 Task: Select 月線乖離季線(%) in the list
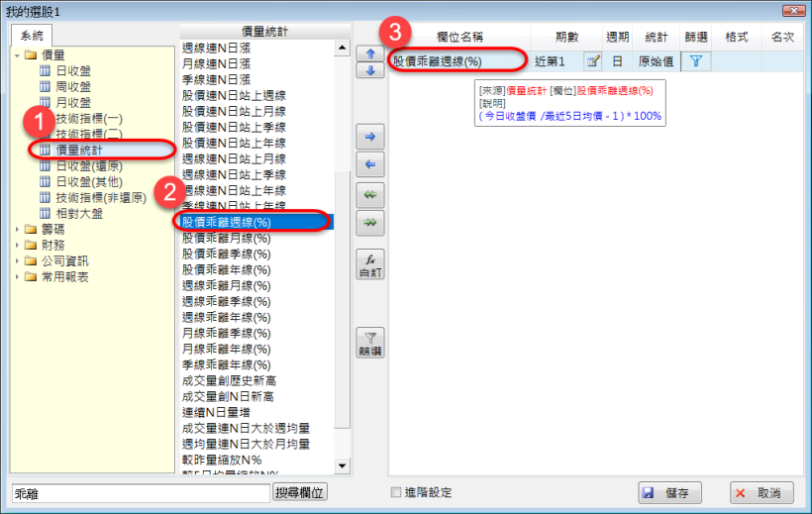click(227, 333)
